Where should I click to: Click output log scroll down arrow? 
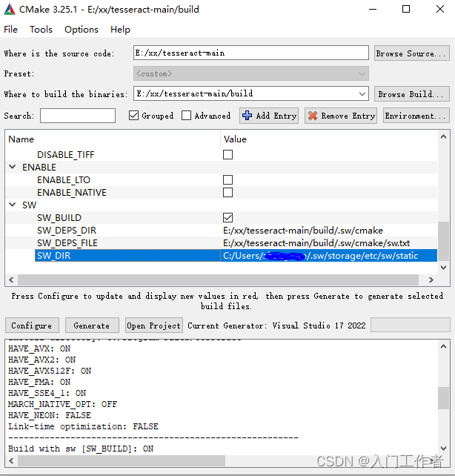(443, 449)
